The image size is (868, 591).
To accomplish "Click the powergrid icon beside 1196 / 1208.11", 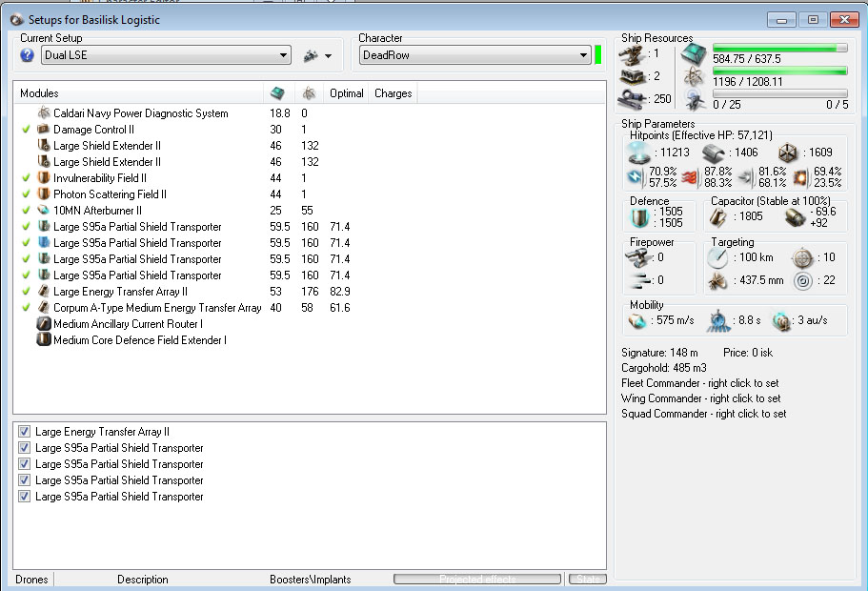I will (x=694, y=77).
